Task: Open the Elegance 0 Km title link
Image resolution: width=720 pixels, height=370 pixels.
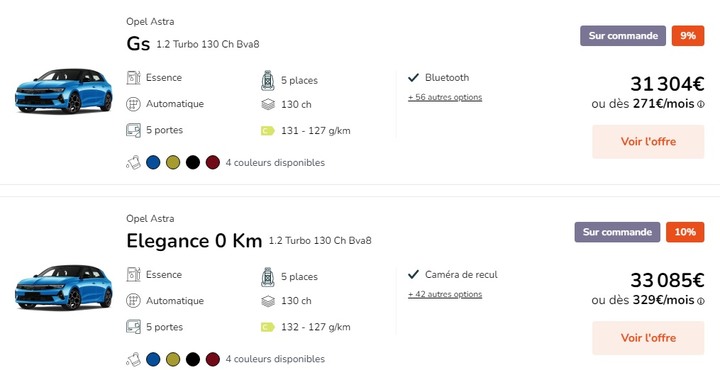Action: click(194, 241)
